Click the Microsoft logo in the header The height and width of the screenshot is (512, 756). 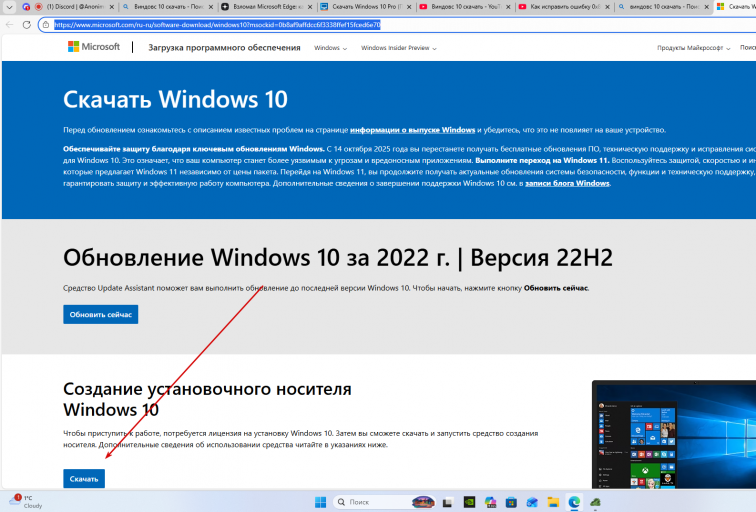pos(94,47)
